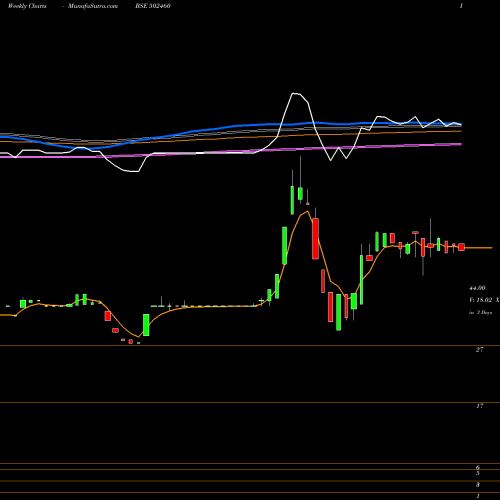Screen dimensions: 500x500
Task: Click the '6' price axis label
Action: (478, 467)
